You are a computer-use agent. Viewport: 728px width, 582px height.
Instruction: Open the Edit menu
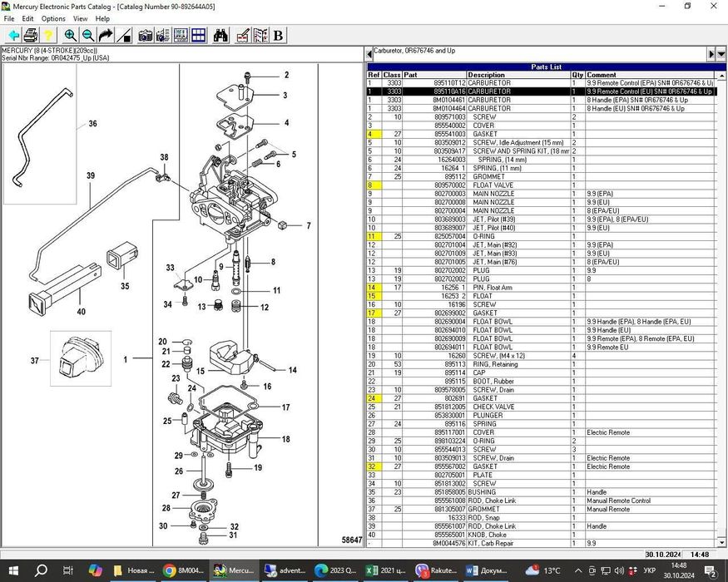click(27, 18)
